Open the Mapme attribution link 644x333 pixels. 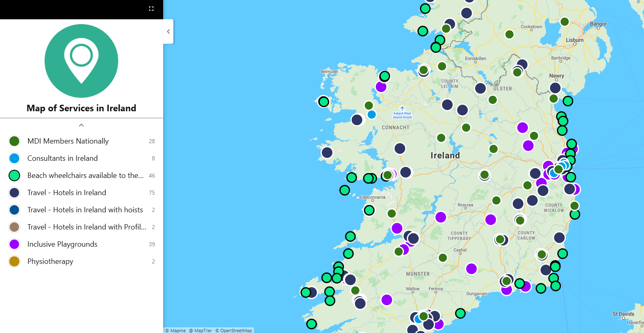[176, 331]
